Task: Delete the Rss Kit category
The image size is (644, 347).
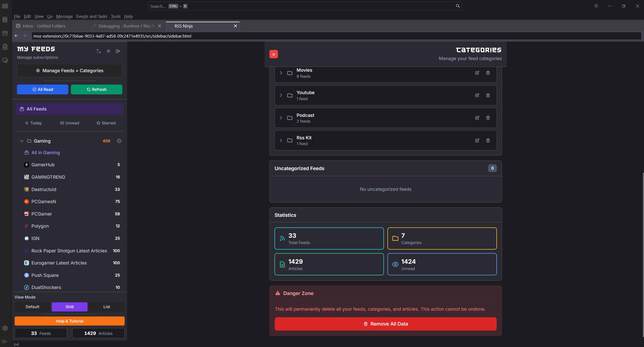Action: [x=488, y=140]
